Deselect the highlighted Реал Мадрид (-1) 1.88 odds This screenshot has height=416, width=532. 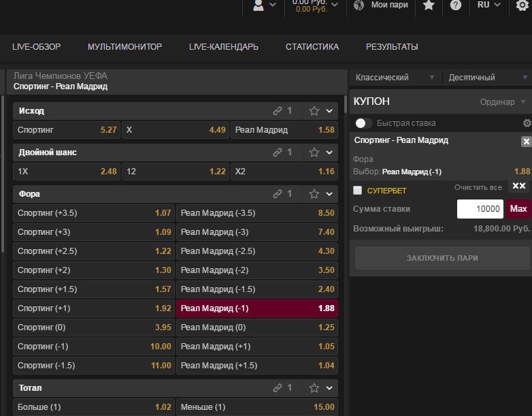pos(257,308)
